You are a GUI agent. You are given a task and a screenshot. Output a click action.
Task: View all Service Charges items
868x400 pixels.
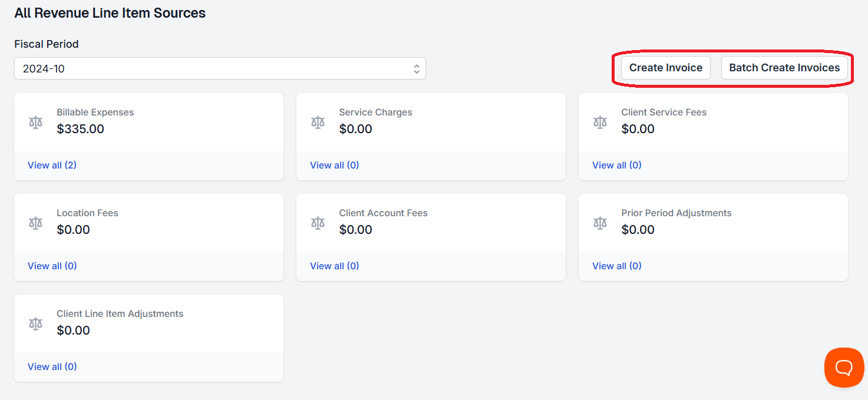pyautogui.click(x=334, y=166)
